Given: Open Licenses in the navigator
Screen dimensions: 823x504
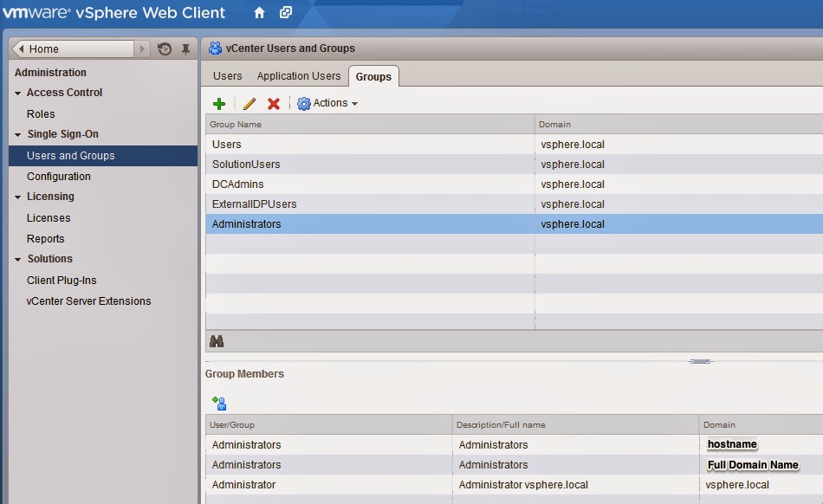Looking at the screenshot, I should [49, 217].
